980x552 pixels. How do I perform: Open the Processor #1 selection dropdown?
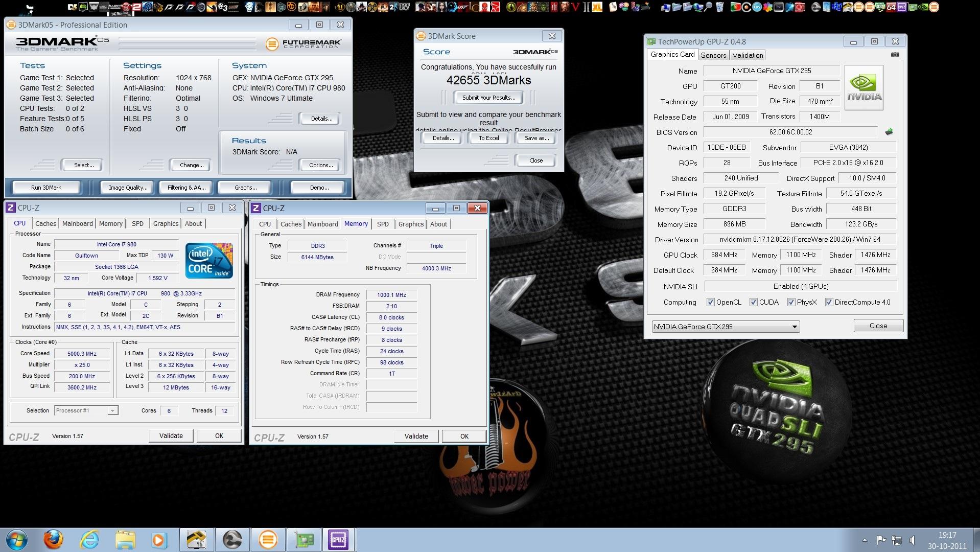tap(86, 410)
